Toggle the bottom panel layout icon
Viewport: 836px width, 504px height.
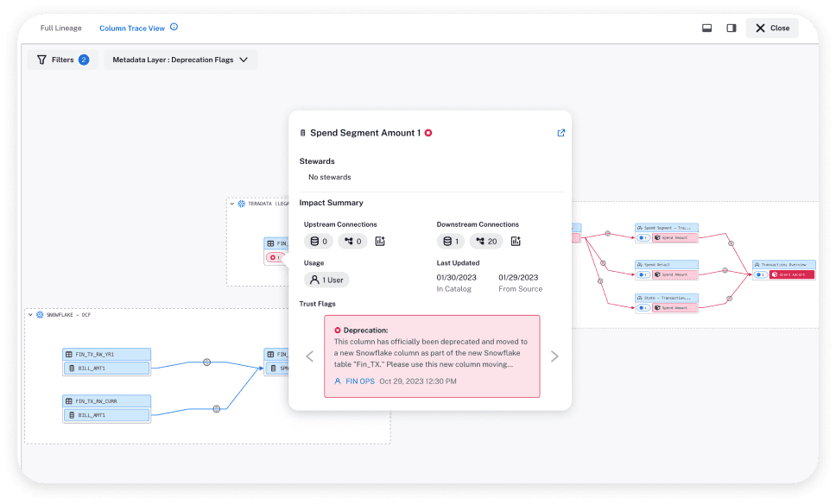coord(706,28)
